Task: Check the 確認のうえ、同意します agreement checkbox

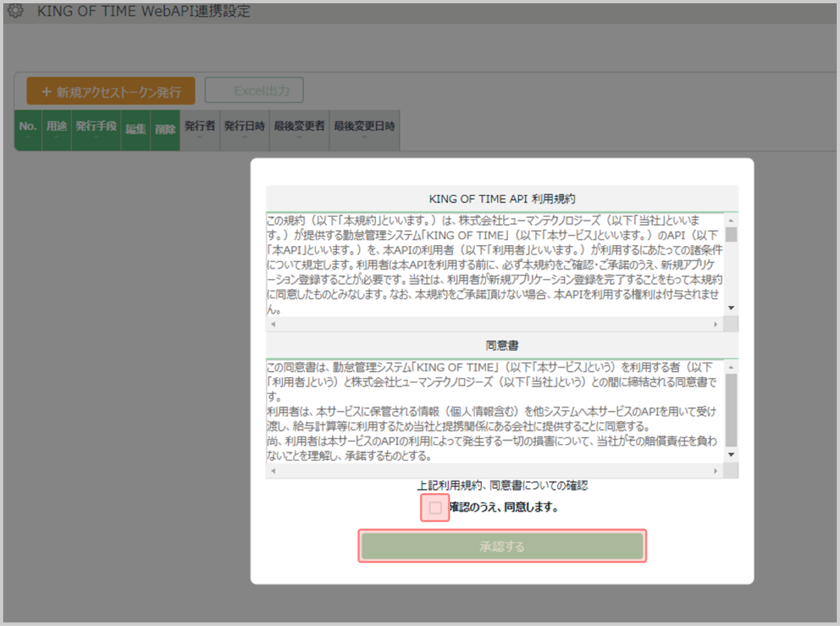Action: [x=435, y=508]
